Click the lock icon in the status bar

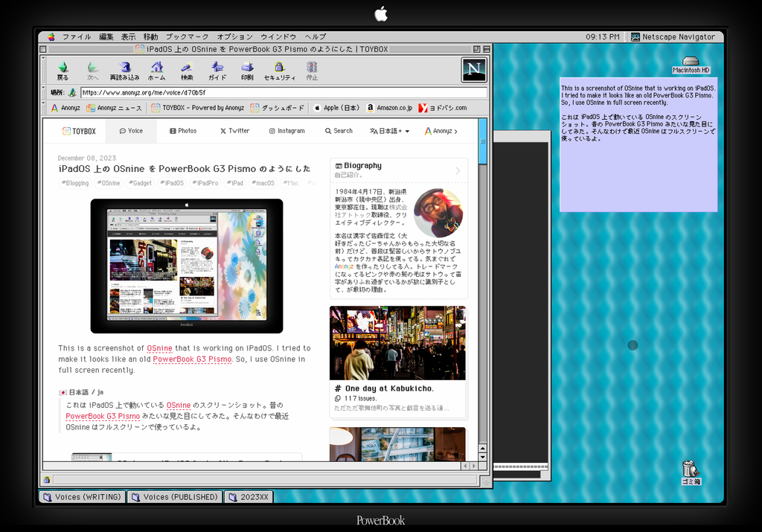(x=47, y=480)
